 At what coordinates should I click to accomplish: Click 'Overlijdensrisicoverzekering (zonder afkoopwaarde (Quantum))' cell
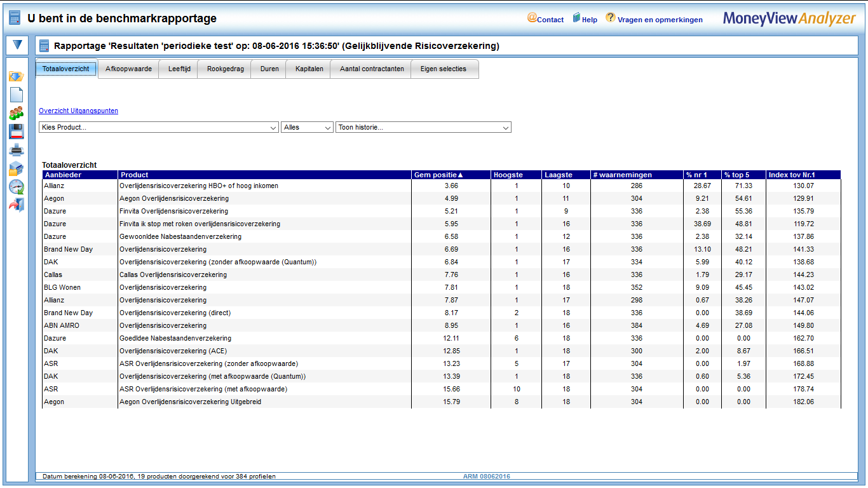click(265, 262)
